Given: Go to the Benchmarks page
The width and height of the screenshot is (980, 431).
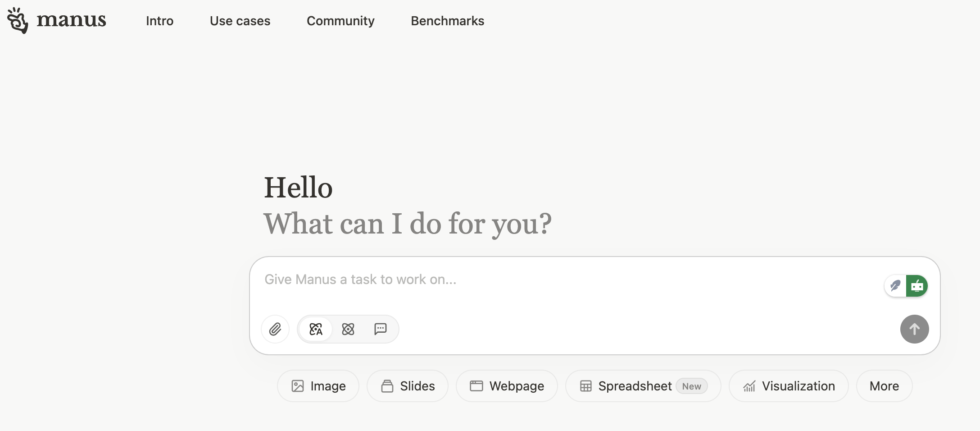Looking at the screenshot, I should (x=448, y=21).
